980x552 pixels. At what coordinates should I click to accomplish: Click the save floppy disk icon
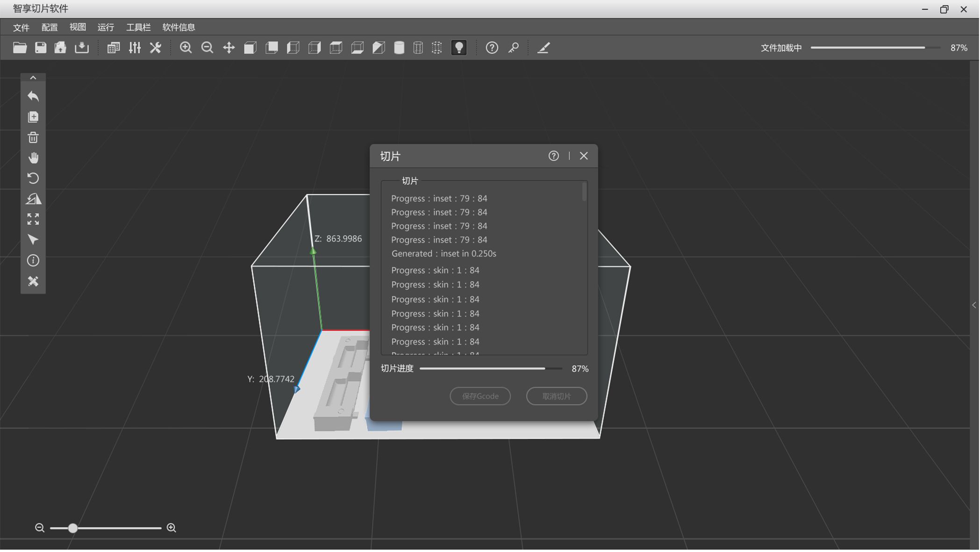coord(41,48)
